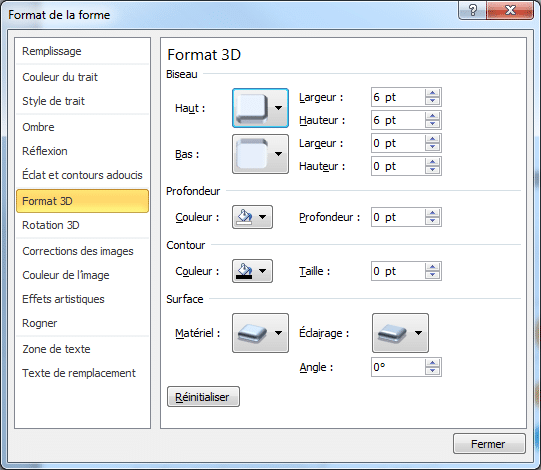This screenshot has height=470, width=541.
Task: Click the Angle input field
Action: (398, 367)
